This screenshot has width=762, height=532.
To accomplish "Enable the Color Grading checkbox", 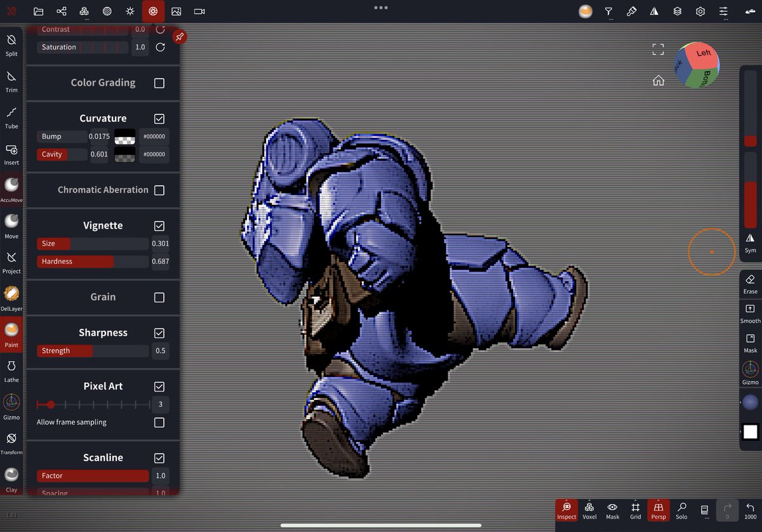I will pyautogui.click(x=159, y=83).
